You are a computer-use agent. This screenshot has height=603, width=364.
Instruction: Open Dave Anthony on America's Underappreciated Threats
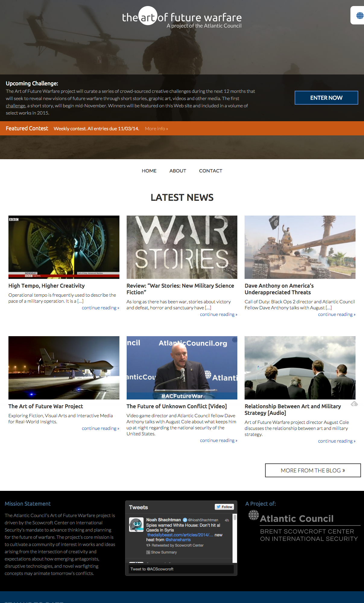point(279,289)
